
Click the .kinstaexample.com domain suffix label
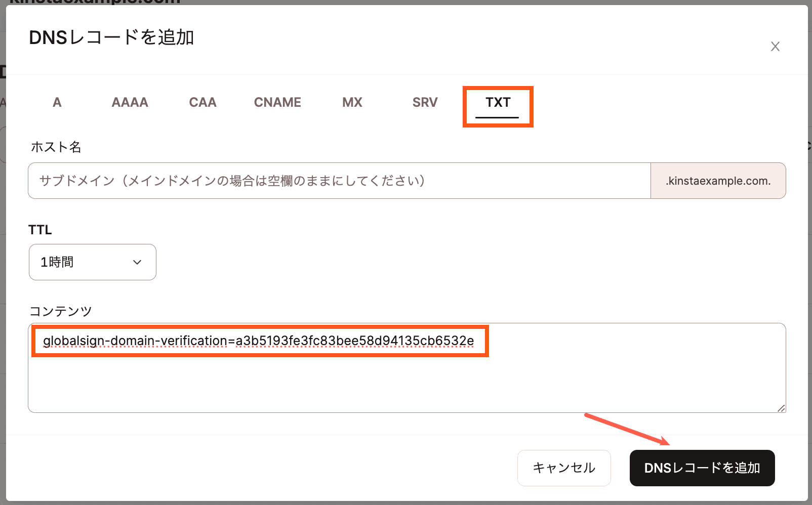[717, 181]
